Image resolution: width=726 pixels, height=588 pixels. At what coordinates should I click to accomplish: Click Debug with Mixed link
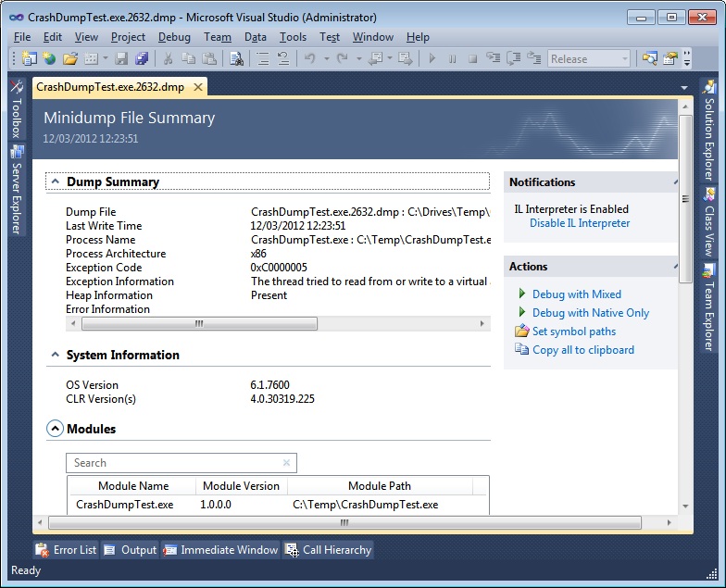(577, 294)
